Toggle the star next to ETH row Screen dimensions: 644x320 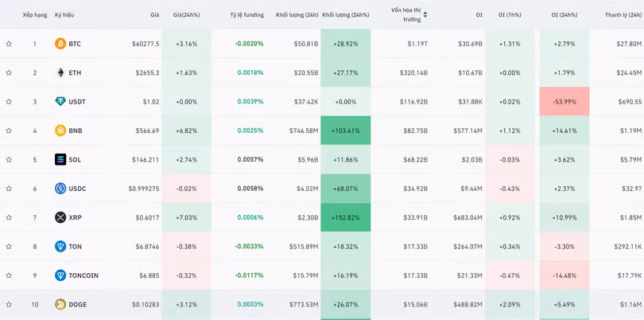click(9, 72)
